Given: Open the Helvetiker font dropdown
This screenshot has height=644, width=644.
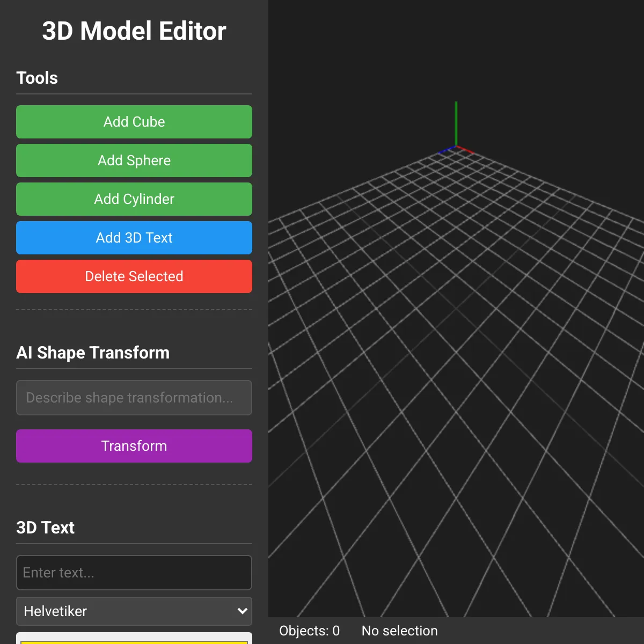Looking at the screenshot, I should [134, 611].
